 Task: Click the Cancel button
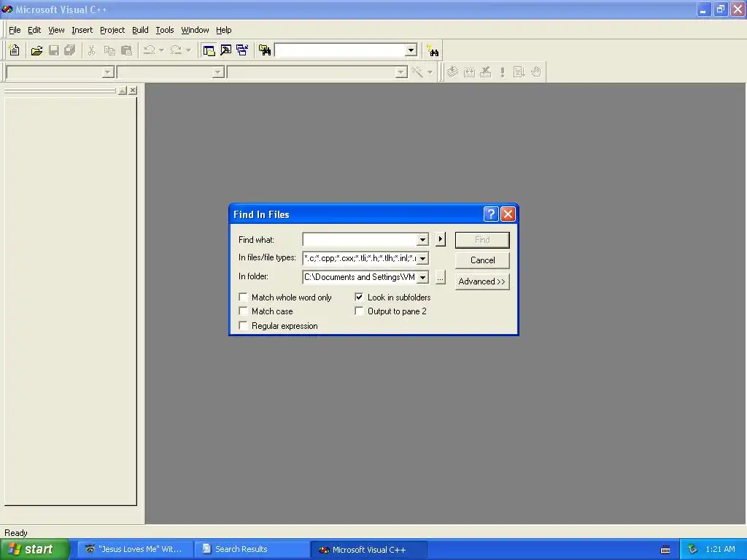click(x=482, y=260)
